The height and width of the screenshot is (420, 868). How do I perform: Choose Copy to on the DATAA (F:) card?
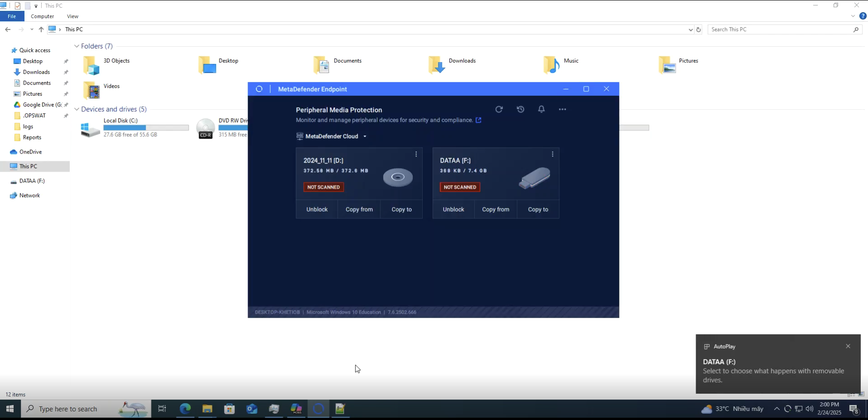pyautogui.click(x=538, y=209)
